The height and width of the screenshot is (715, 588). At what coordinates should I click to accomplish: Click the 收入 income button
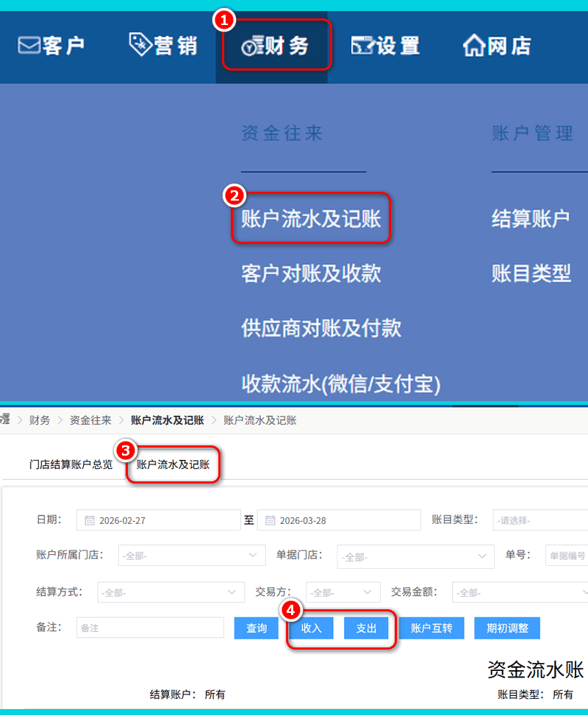312,628
